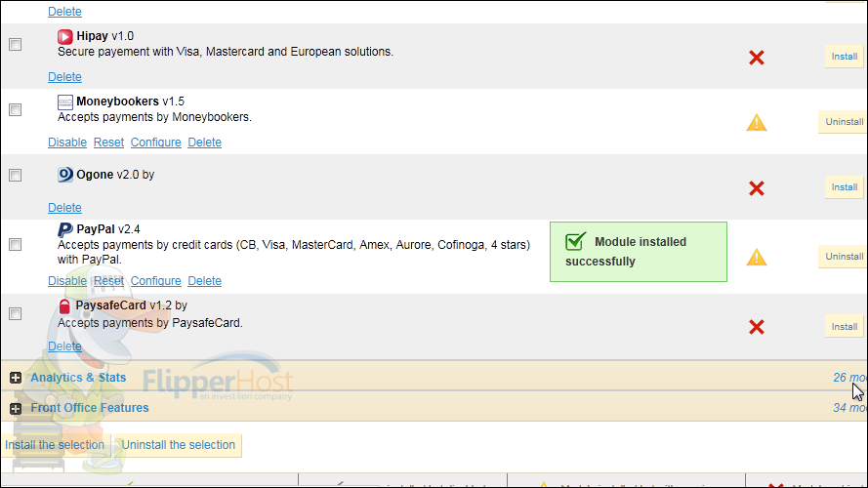Delete the PaysafeCard module

64,346
